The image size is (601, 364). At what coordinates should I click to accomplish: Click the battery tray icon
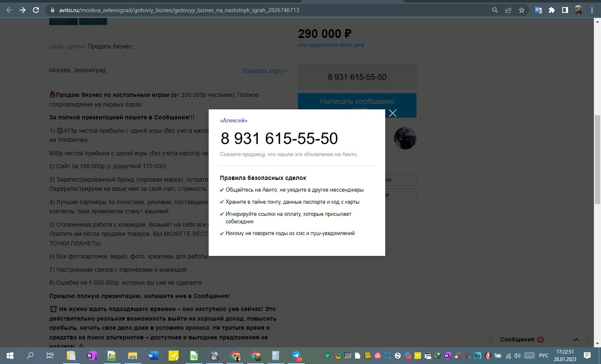point(498,356)
